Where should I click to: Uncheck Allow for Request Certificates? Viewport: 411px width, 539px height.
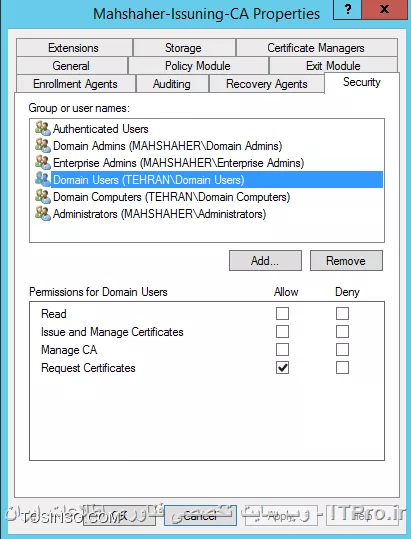point(282,368)
